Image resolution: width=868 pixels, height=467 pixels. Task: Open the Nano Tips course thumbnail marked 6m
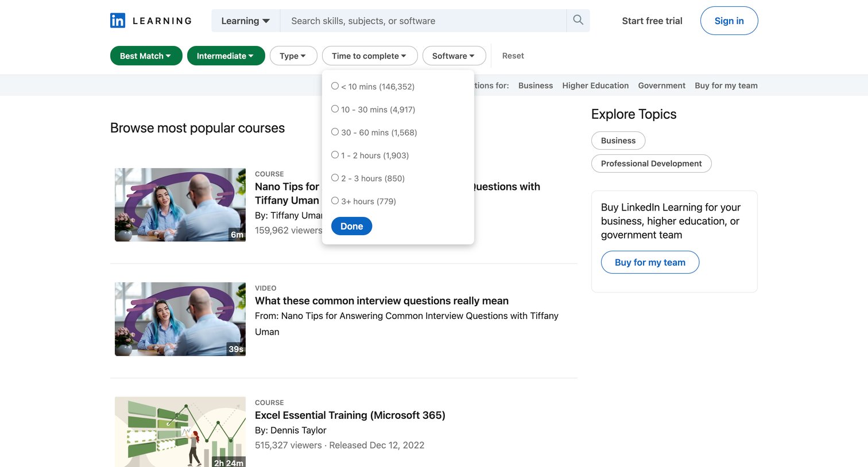pos(180,205)
